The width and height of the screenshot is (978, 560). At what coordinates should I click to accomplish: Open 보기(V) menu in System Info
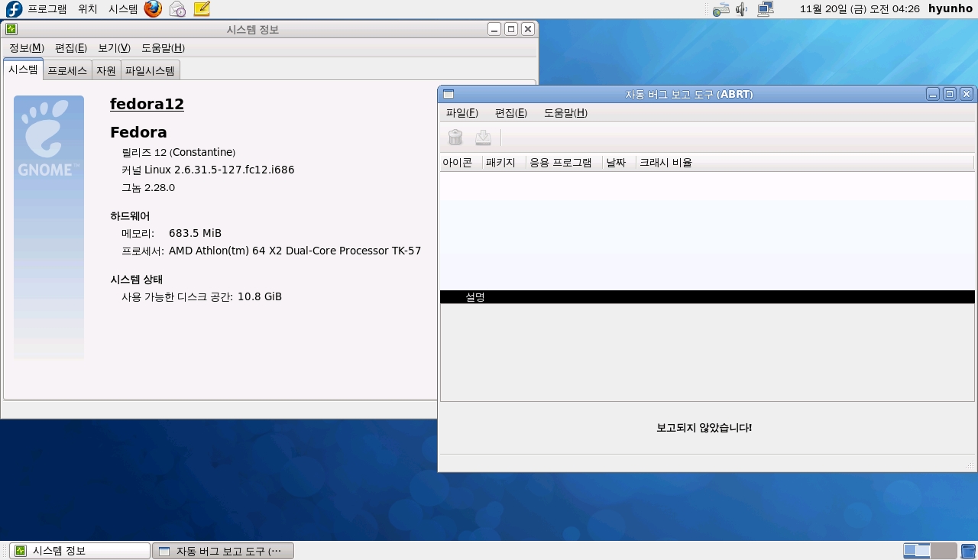(114, 48)
